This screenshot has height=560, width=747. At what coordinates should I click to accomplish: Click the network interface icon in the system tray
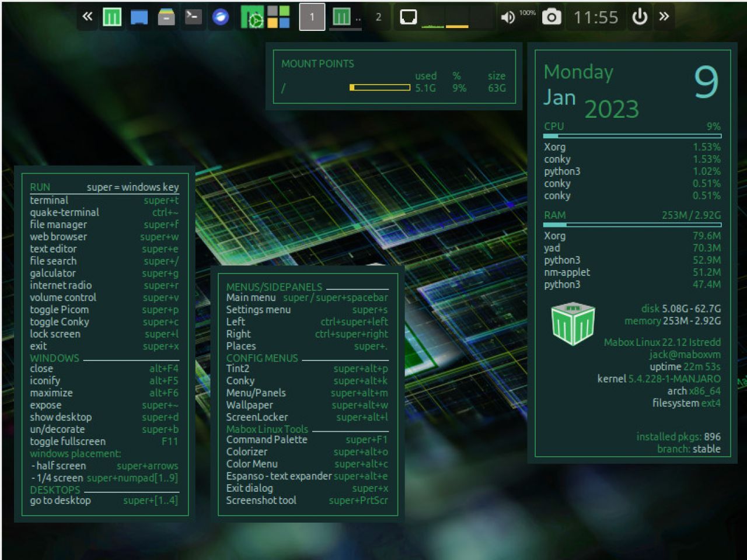click(x=407, y=17)
